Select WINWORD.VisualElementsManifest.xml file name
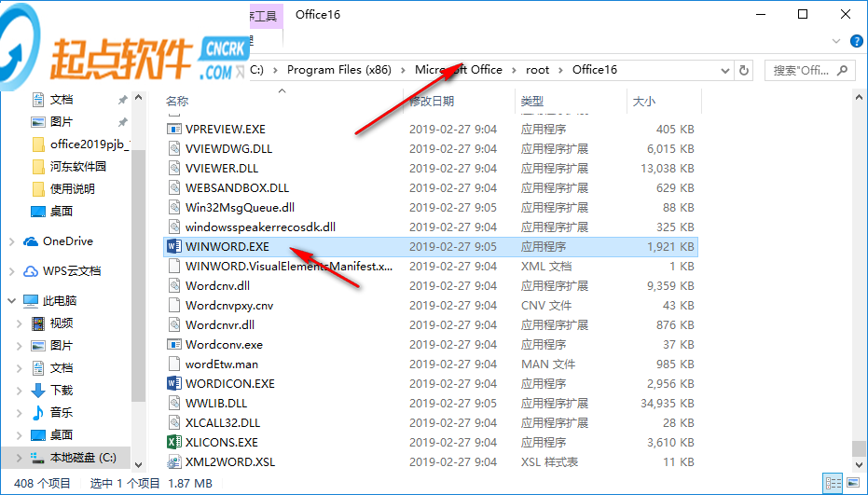Screen dimensions: 868x495 (289, 267)
